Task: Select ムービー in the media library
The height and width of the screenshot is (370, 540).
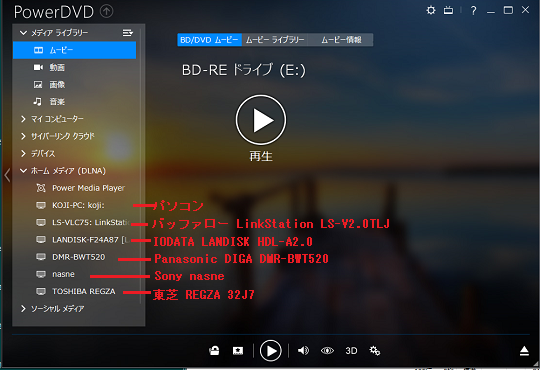Action: coord(74,50)
